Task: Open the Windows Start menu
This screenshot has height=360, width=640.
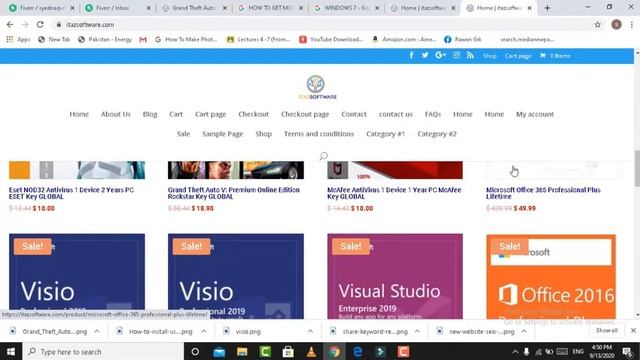Action: [x=11, y=351]
